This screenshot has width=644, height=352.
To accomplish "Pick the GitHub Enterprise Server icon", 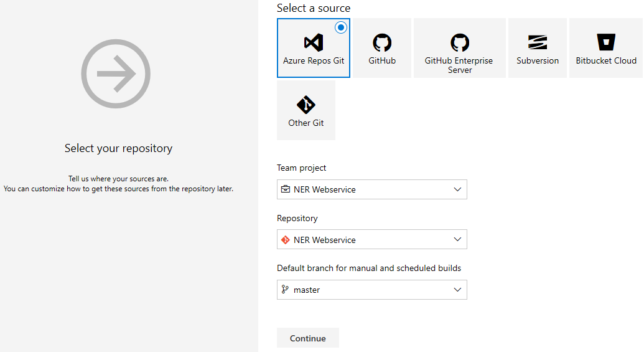I will pos(460,42).
